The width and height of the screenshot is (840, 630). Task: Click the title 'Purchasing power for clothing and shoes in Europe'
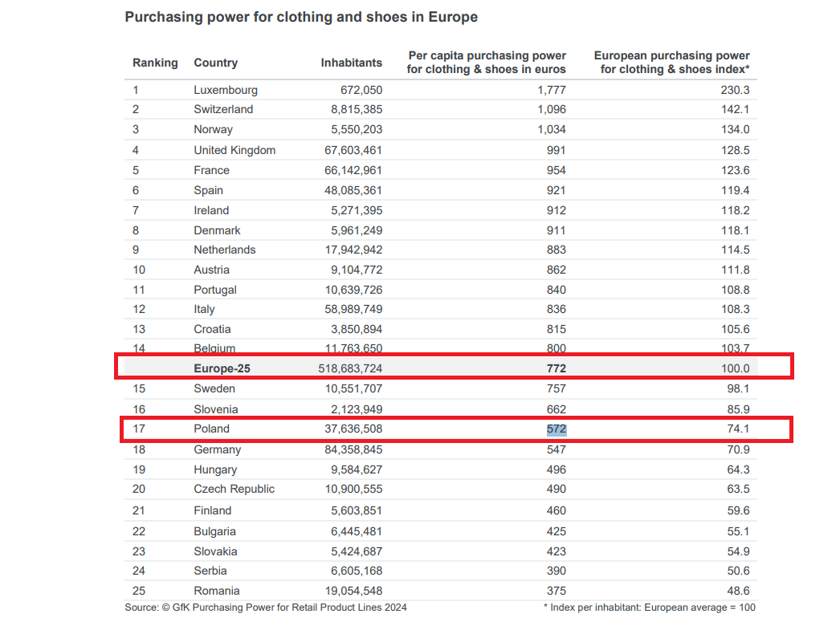(x=301, y=17)
